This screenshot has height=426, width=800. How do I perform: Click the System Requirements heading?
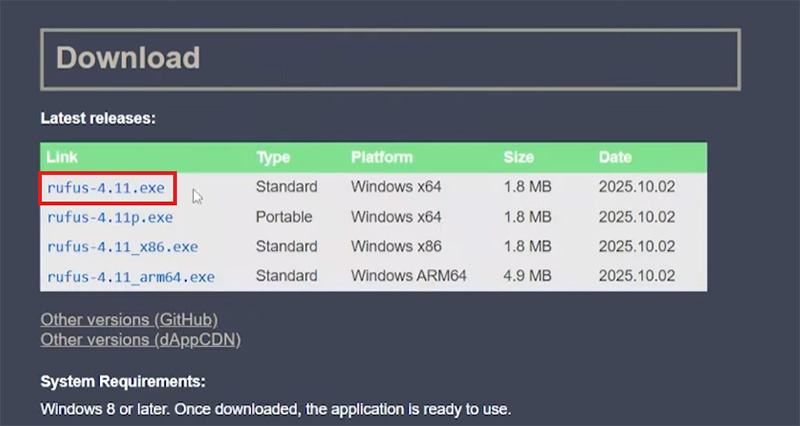123,382
